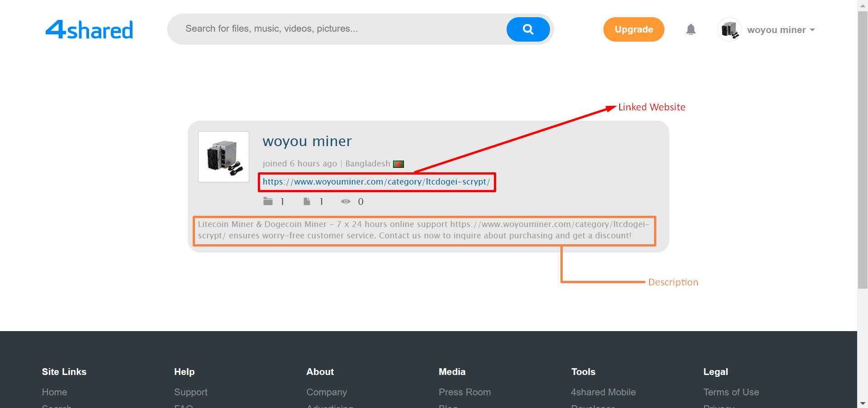Click the user avatar in header
This screenshot has width=868, height=408.
point(729,30)
